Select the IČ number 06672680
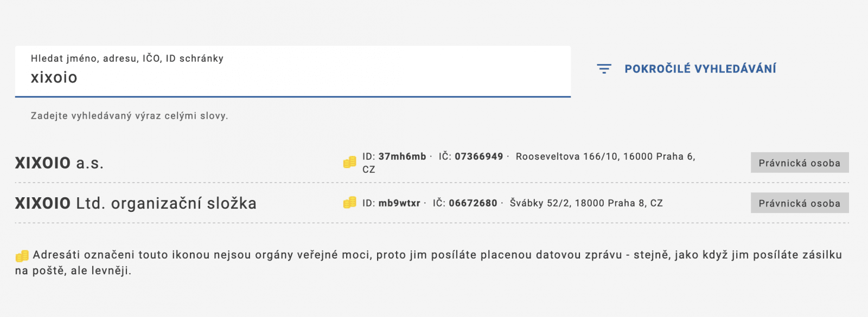Image resolution: width=868 pixels, height=317 pixels. tap(473, 203)
